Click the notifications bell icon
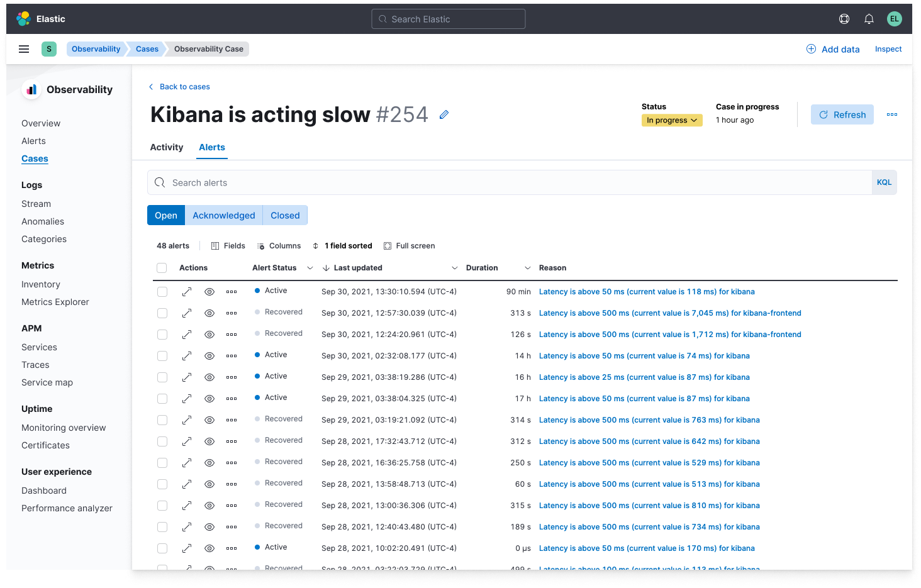This screenshot has height=588, width=921. point(869,19)
